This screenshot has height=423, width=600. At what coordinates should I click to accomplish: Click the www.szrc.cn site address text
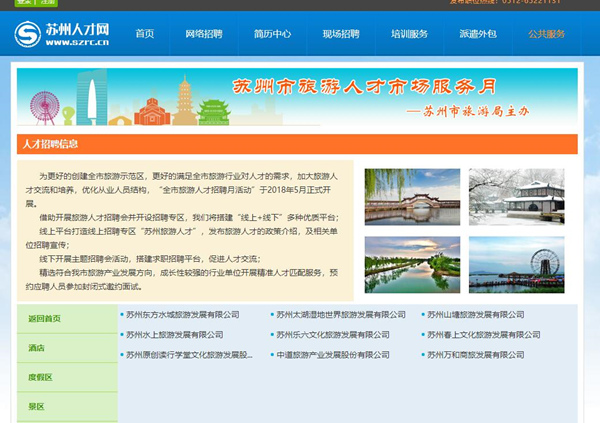(77, 42)
